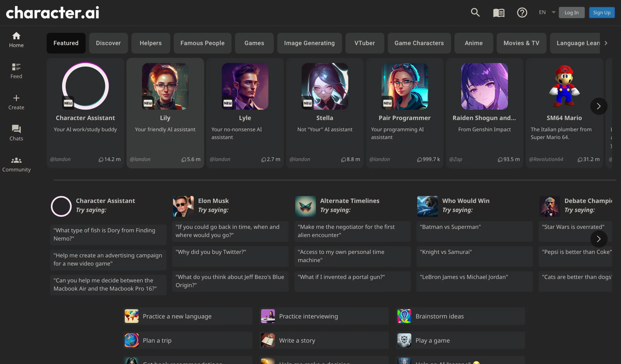Click the Log In button
This screenshot has width=621, height=364.
(571, 13)
